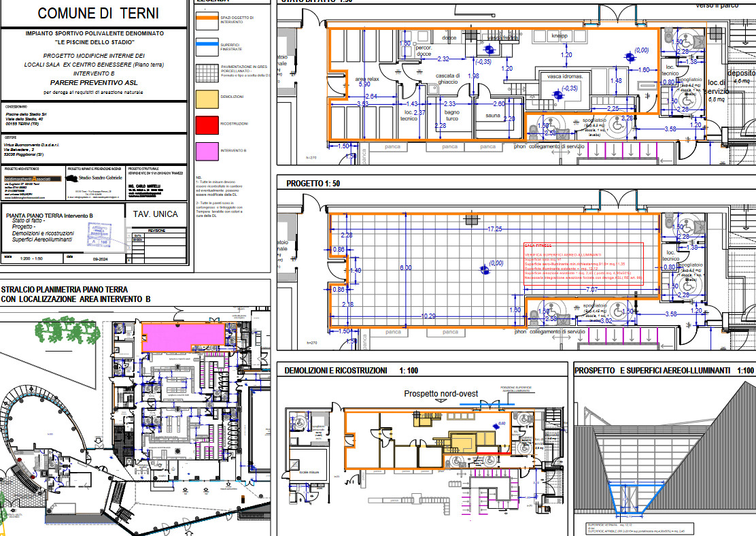Click the 'COMUNE DI TERNI' title text
Image resolution: width=756 pixels, height=536 pixels.
[x=99, y=14]
